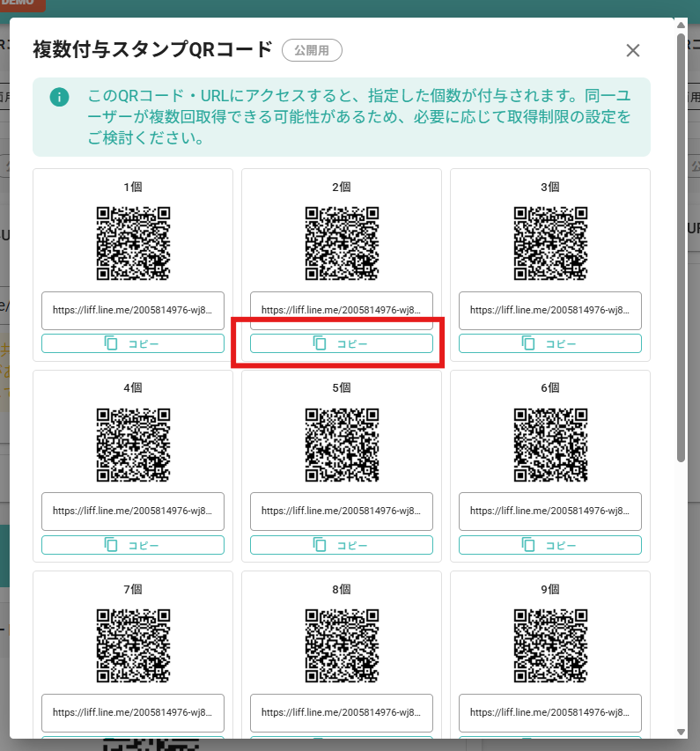Click the QR code image for 9個
This screenshot has height=751, width=700.
pos(550,645)
